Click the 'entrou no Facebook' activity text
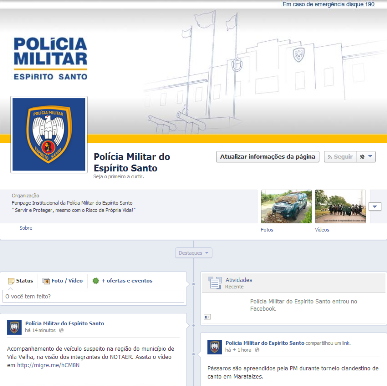Image resolution: width=387 pixels, height=386 pixels. 303,305
